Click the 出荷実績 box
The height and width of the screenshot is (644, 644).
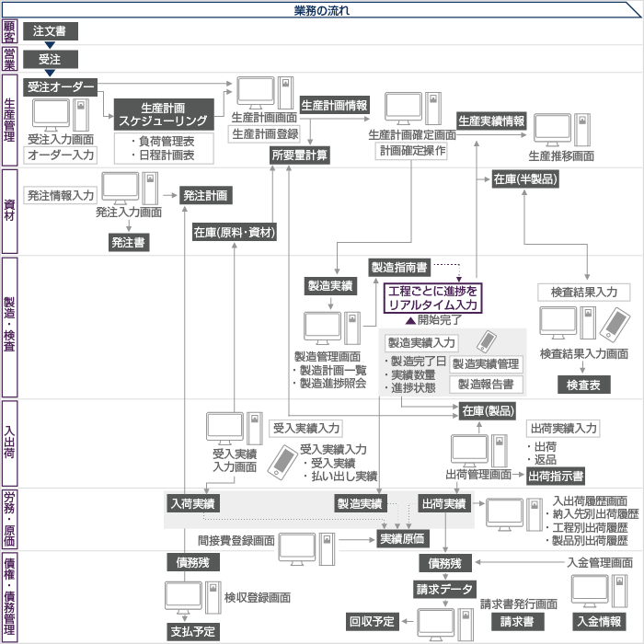[444, 503]
